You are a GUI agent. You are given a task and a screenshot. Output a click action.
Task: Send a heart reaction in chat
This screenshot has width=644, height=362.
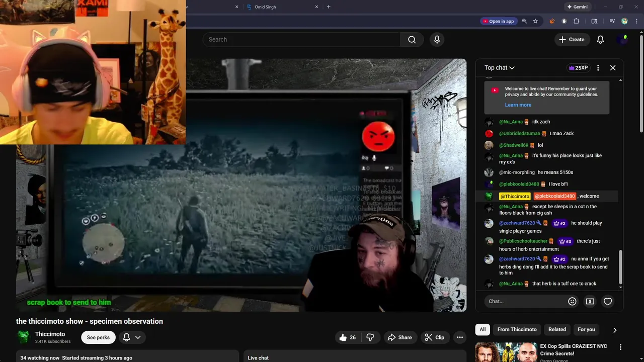pyautogui.click(x=608, y=301)
